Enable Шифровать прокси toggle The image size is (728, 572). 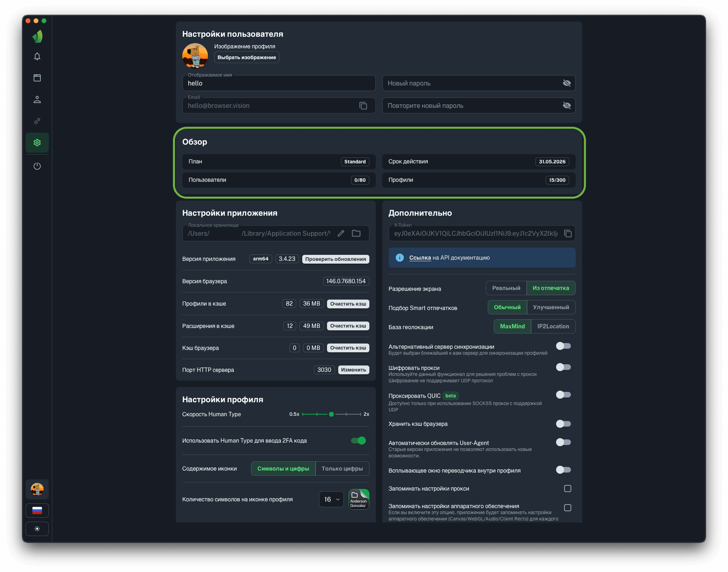click(x=563, y=367)
